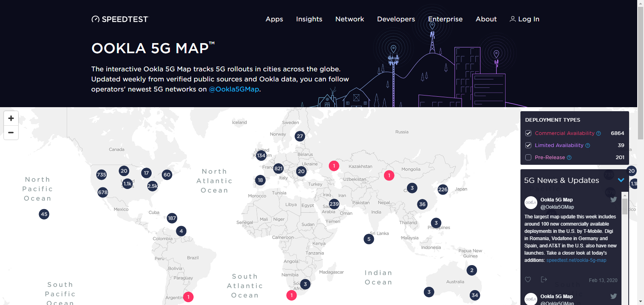Click the Speedtest logo

pyautogui.click(x=120, y=19)
